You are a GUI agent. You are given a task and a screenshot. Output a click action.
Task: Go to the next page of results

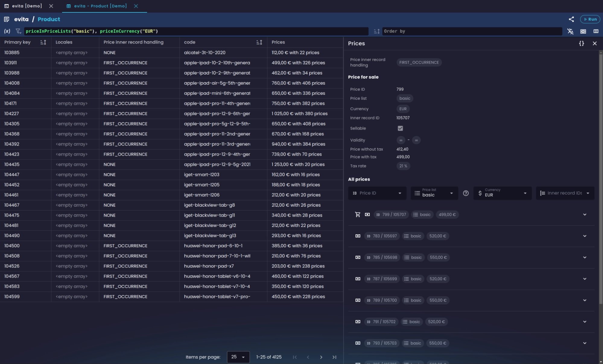pyautogui.click(x=321, y=357)
